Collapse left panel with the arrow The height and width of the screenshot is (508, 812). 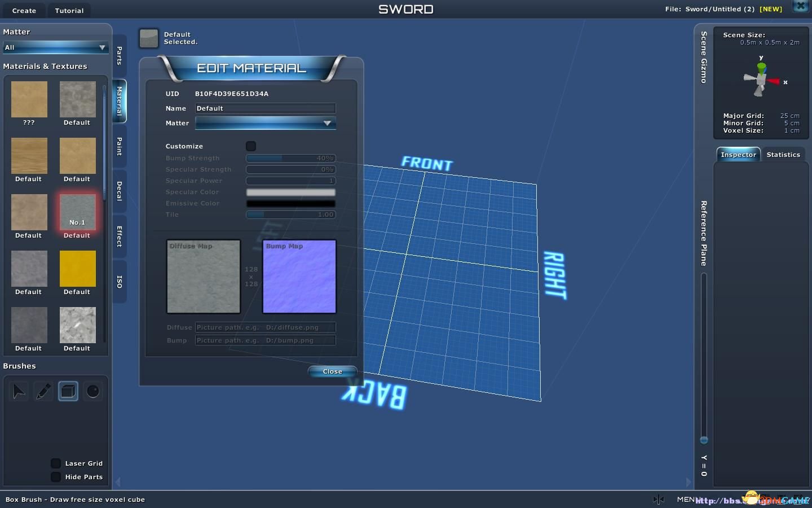click(x=118, y=482)
